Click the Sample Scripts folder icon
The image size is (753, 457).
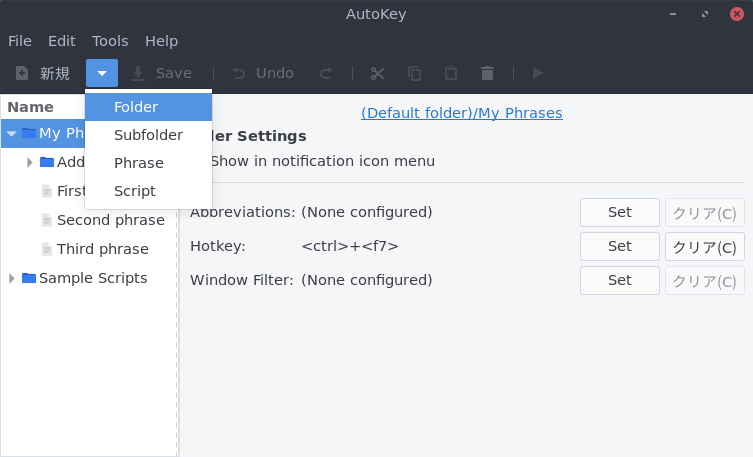click(x=29, y=278)
